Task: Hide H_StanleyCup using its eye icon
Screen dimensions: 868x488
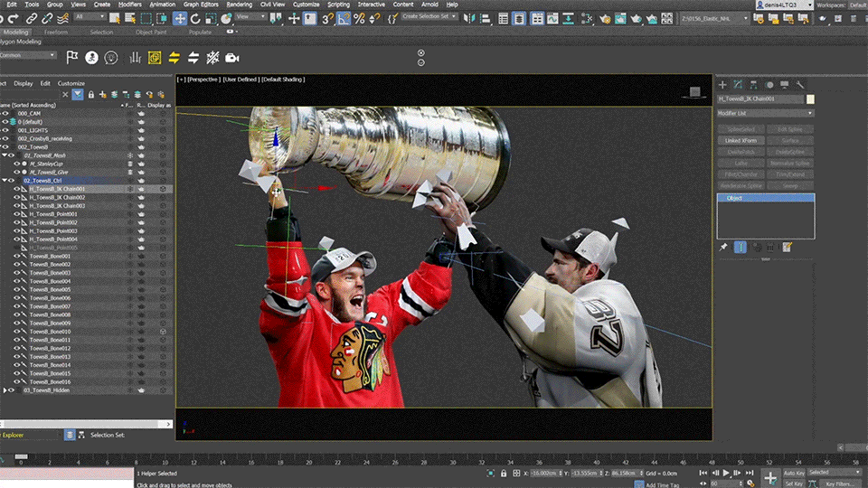Action: pos(16,164)
